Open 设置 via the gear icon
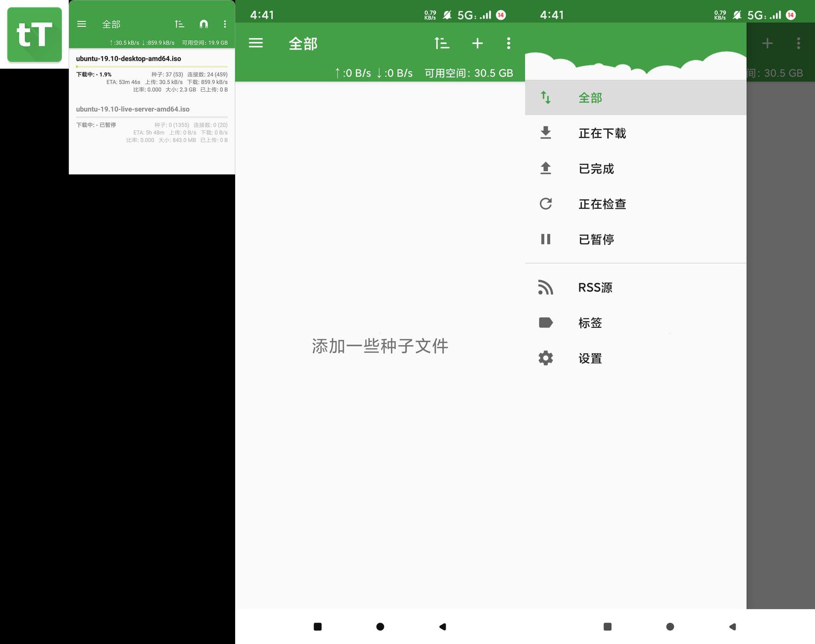The height and width of the screenshot is (644, 815). (x=545, y=358)
